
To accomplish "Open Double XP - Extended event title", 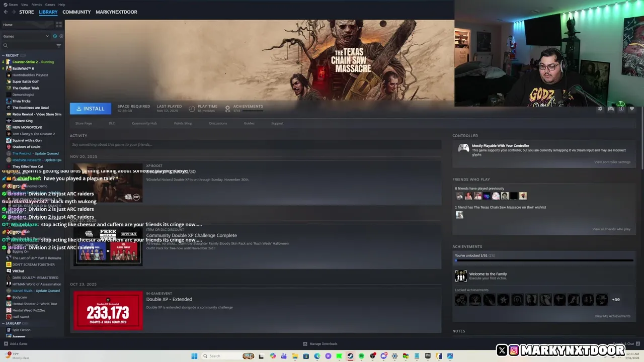I will point(169,299).
